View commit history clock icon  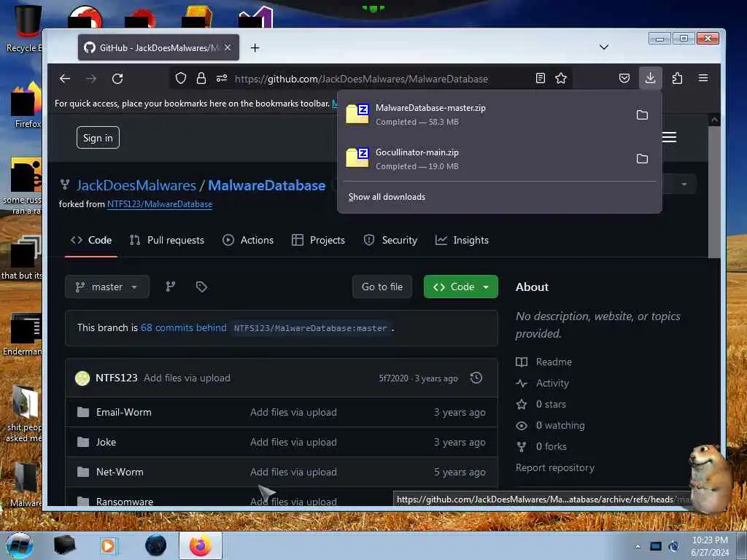(x=476, y=378)
